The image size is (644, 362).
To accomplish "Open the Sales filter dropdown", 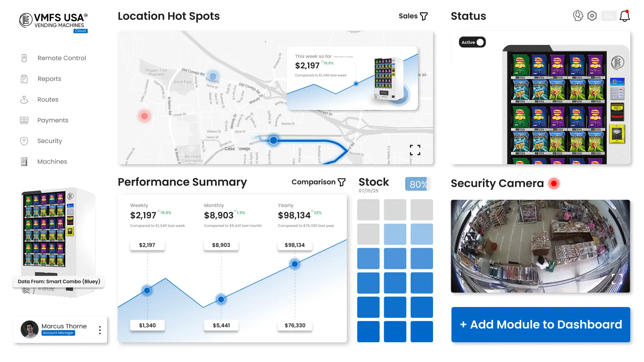I will click(x=413, y=16).
